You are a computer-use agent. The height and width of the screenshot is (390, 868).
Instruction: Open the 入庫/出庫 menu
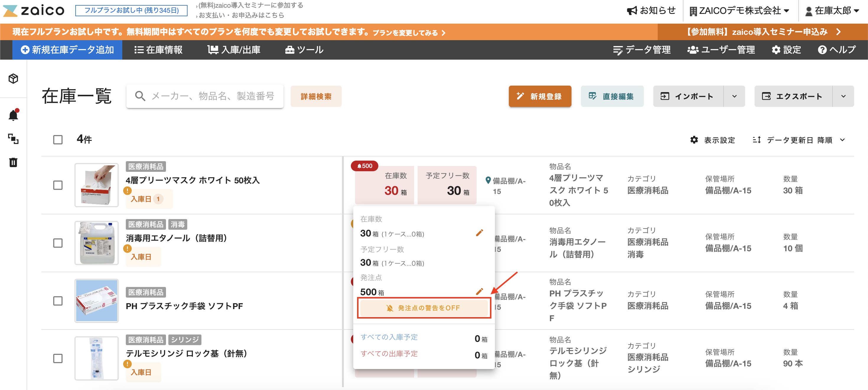(x=234, y=50)
